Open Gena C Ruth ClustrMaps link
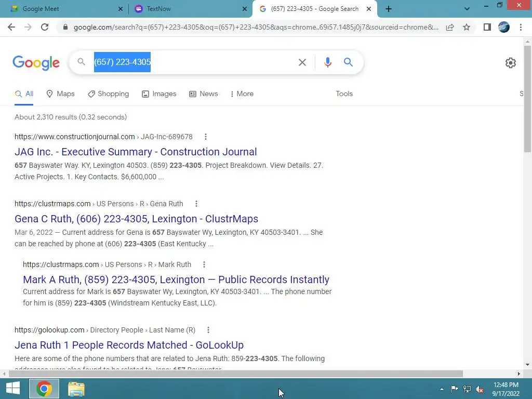 tap(137, 219)
